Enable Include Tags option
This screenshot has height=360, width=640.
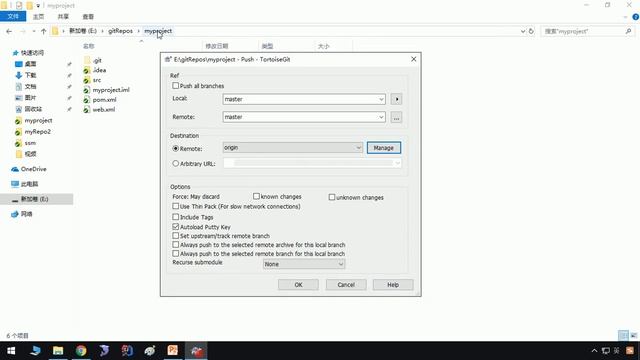coord(176,217)
